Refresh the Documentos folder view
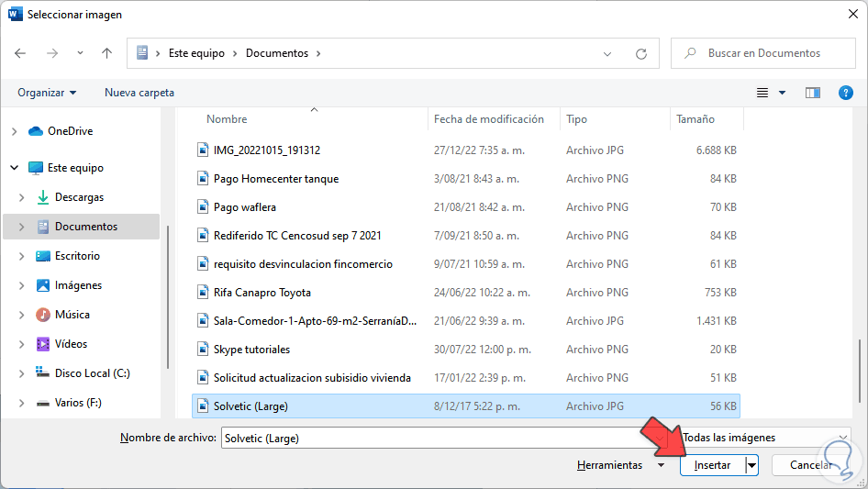 641,53
